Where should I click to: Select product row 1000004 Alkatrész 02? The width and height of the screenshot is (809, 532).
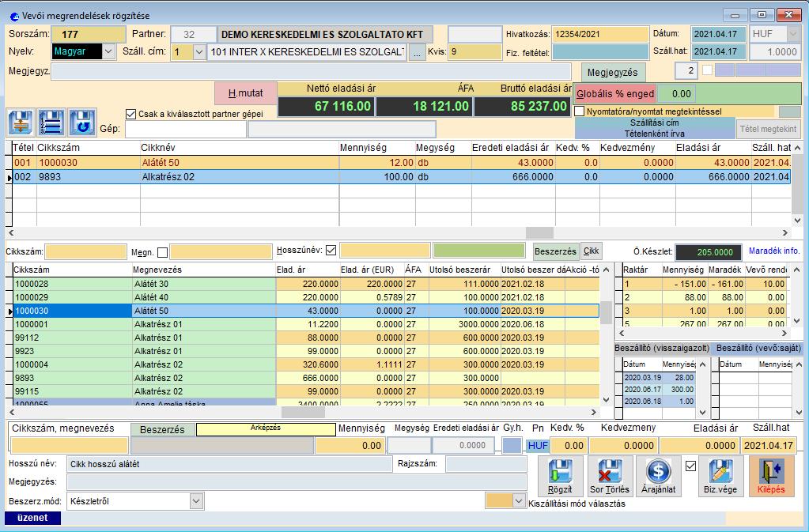[x=307, y=364]
